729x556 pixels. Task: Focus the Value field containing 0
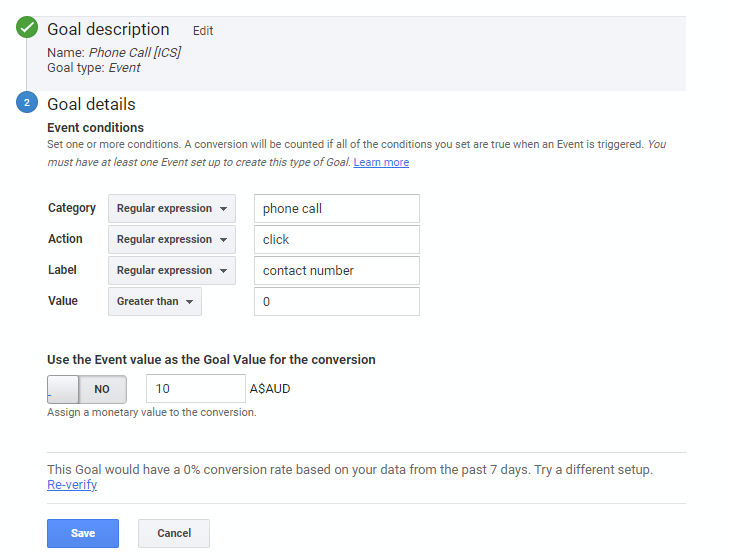coord(337,301)
